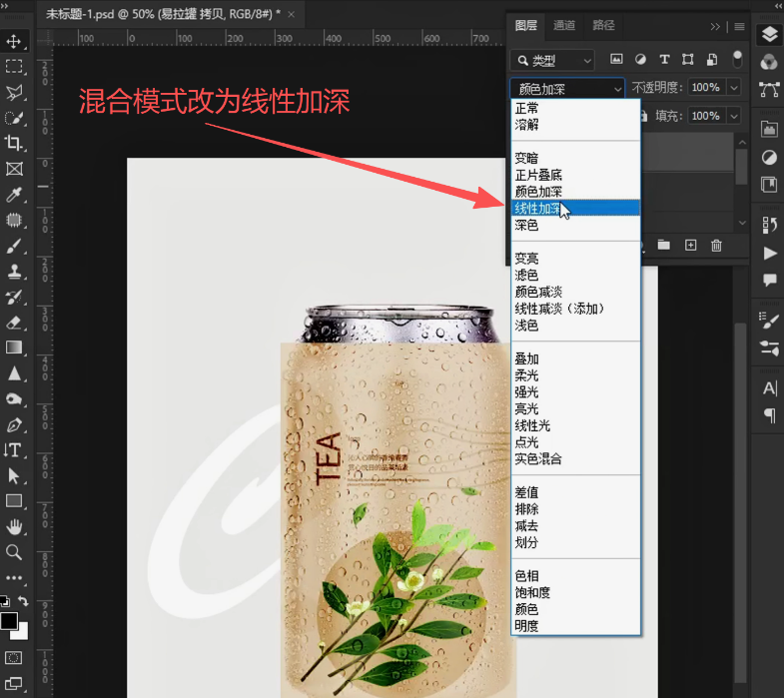Select the Pen tool
The height and width of the screenshot is (698, 784).
coord(14,425)
